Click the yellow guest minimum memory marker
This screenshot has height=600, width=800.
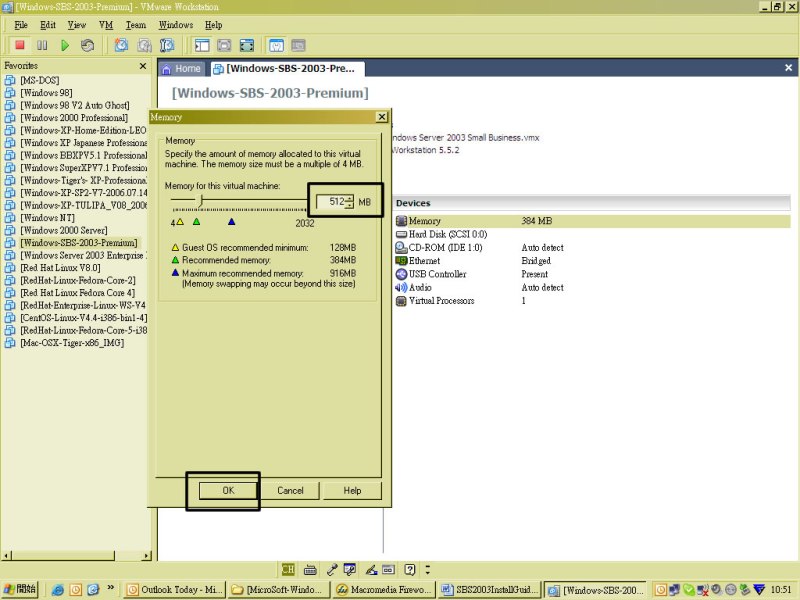180,222
